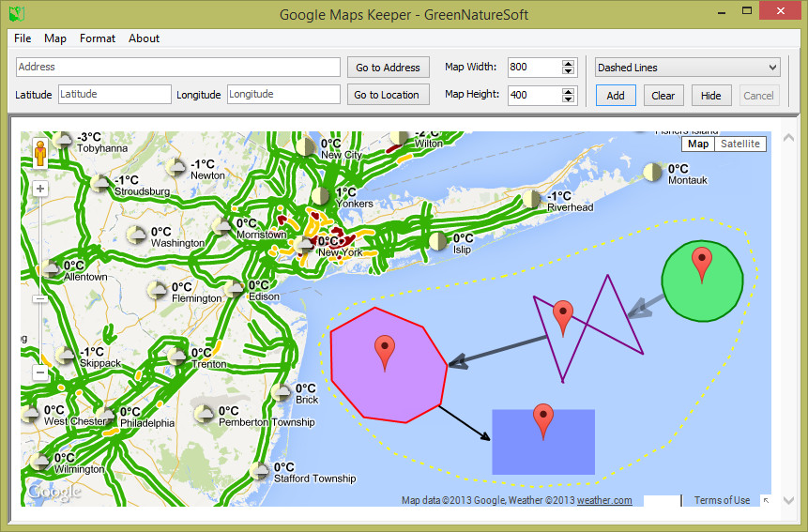This screenshot has width=808, height=532.
Task: Click the Pemberton Township weather icon
Action: [x=204, y=414]
